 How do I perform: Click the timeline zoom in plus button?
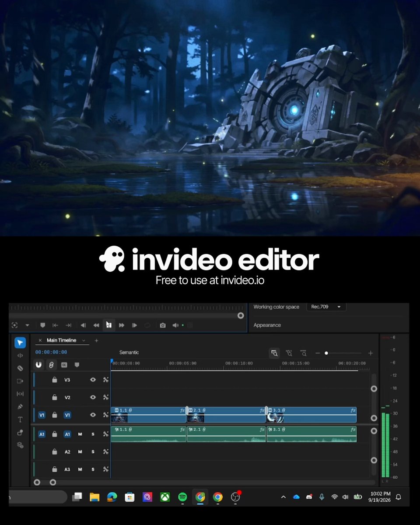click(371, 353)
